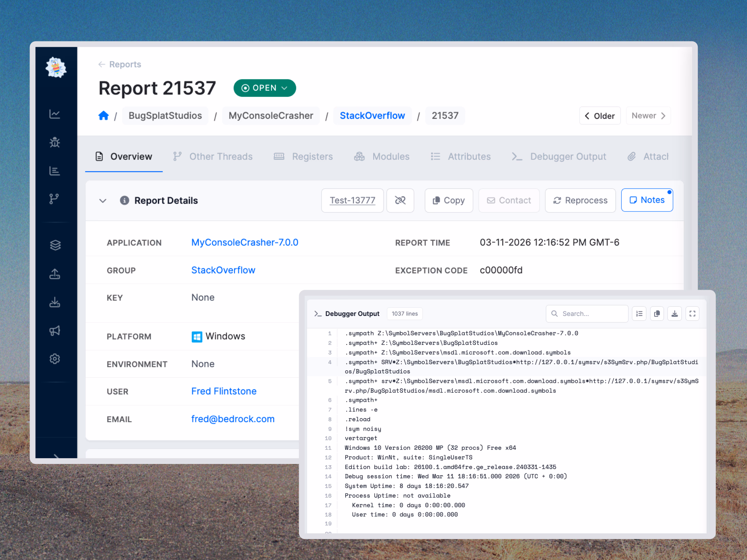This screenshot has width=747, height=560.
Task: Click debugger line 8 '.reload'
Action: tap(358, 419)
